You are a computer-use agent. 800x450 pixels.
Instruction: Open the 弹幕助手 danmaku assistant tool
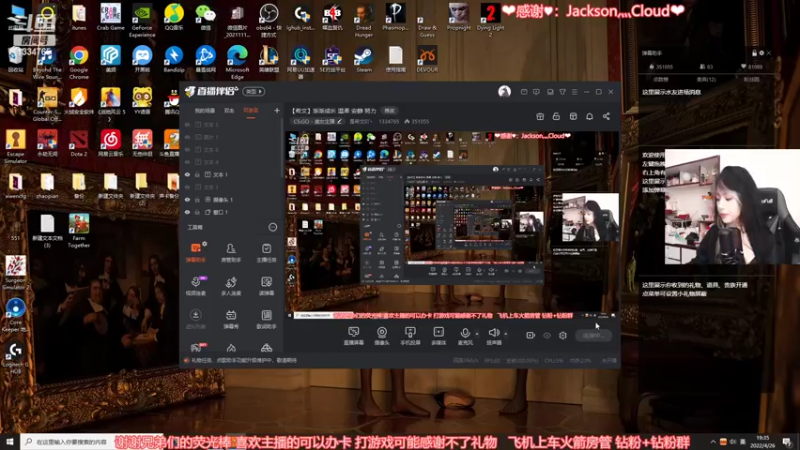tap(195, 252)
